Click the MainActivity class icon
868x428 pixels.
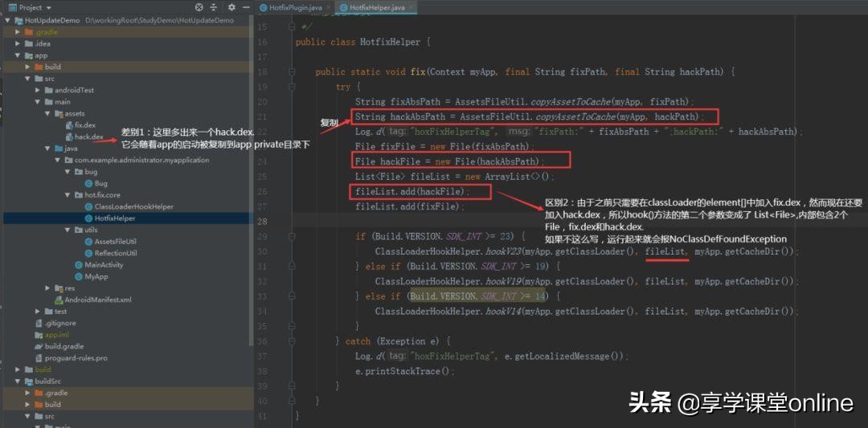79,264
